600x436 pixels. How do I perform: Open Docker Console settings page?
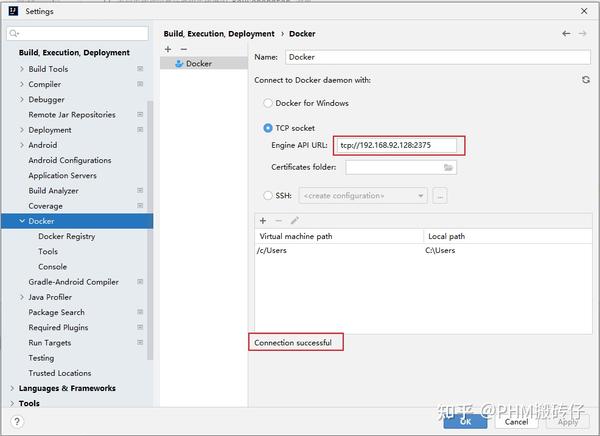(x=52, y=267)
